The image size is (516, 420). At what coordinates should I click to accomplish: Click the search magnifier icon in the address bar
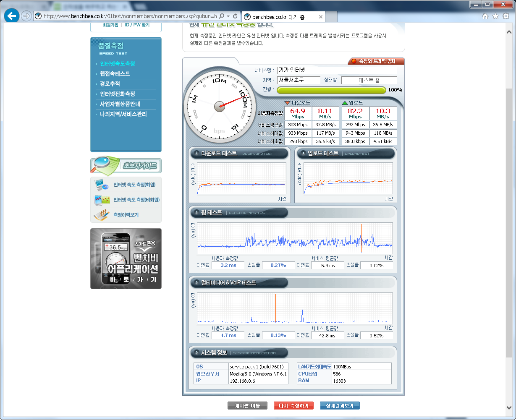(222, 16)
